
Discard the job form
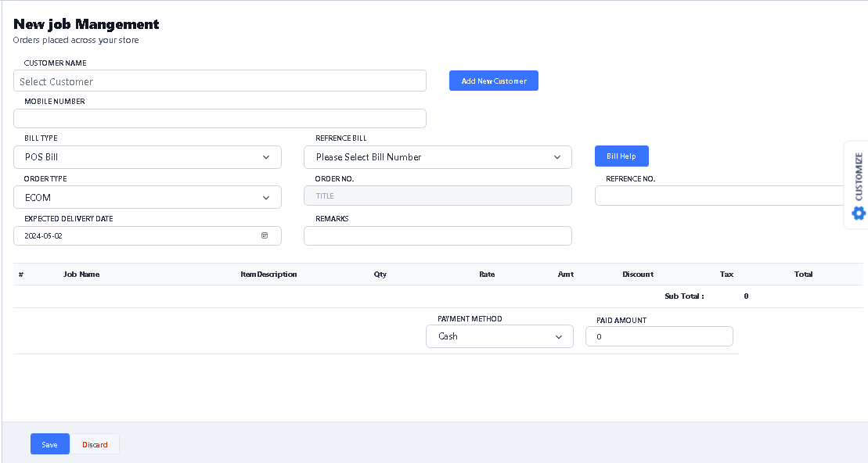pos(95,444)
